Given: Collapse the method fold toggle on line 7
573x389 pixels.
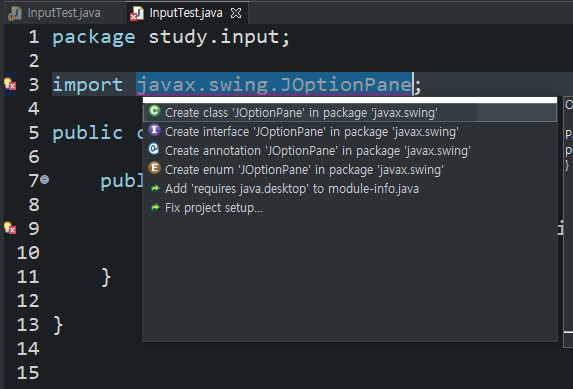Looking at the screenshot, I should pos(45,180).
